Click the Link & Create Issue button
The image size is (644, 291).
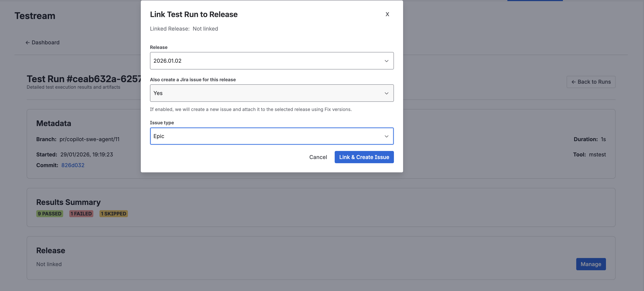tap(364, 157)
